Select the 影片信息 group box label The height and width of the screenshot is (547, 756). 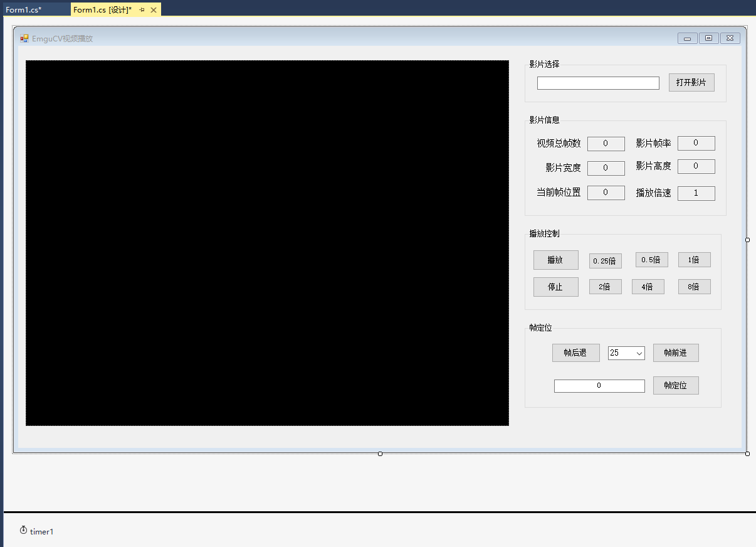pos(544,120)
